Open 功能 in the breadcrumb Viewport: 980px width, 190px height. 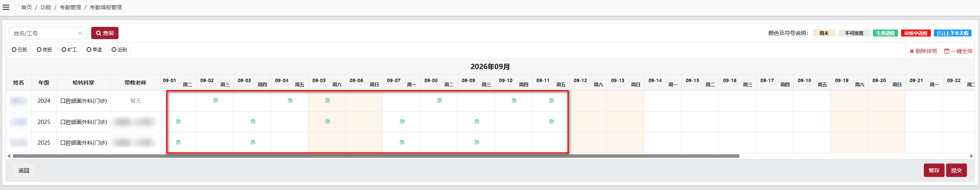[46, 7]
